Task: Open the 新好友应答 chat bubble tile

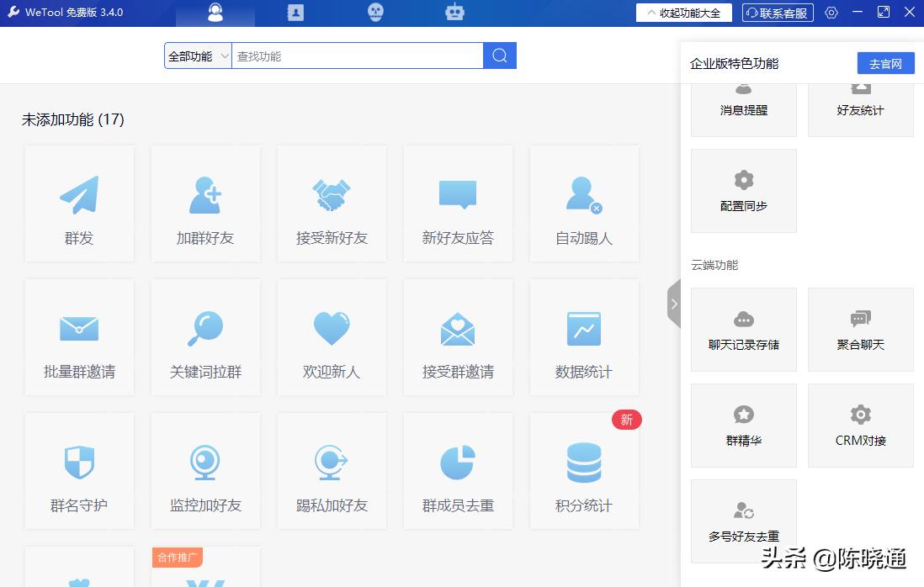Action: point(458,204)
